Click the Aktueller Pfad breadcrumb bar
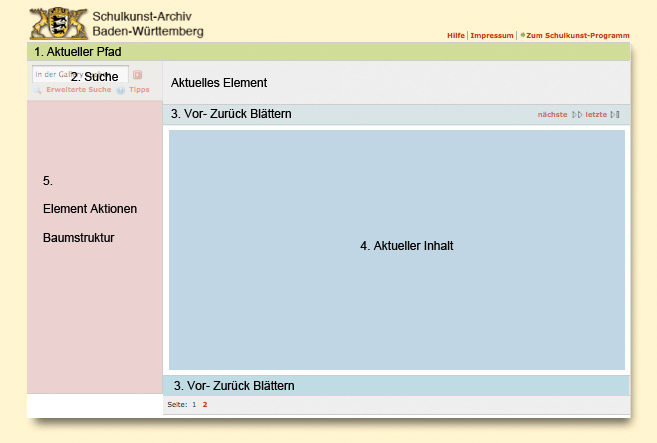 tap(330, 51)
